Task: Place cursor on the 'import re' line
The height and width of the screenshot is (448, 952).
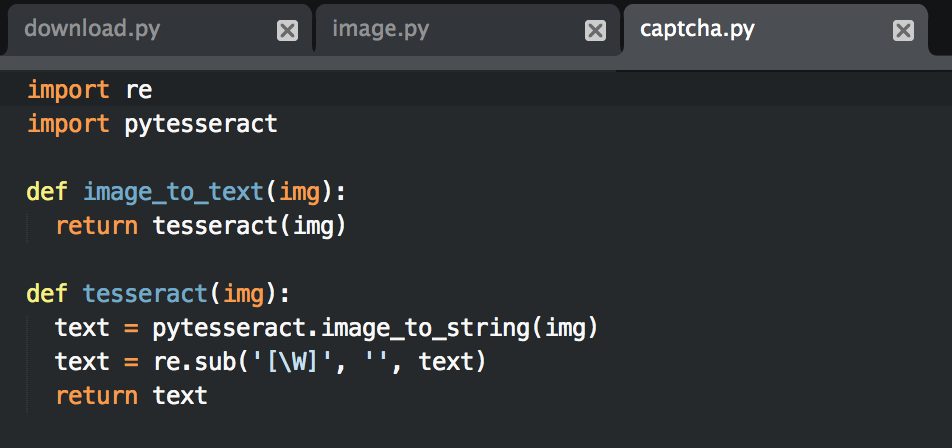Action: [x=89, y=90]
